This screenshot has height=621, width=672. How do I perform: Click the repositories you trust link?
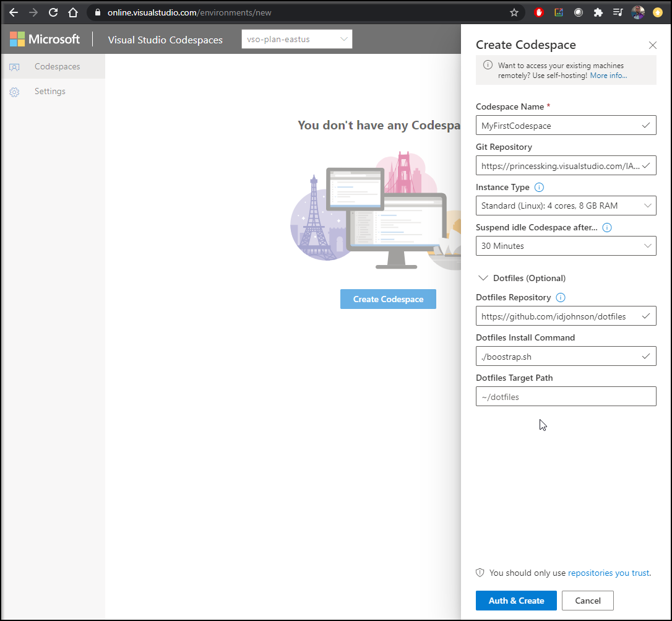click(608, 573)
